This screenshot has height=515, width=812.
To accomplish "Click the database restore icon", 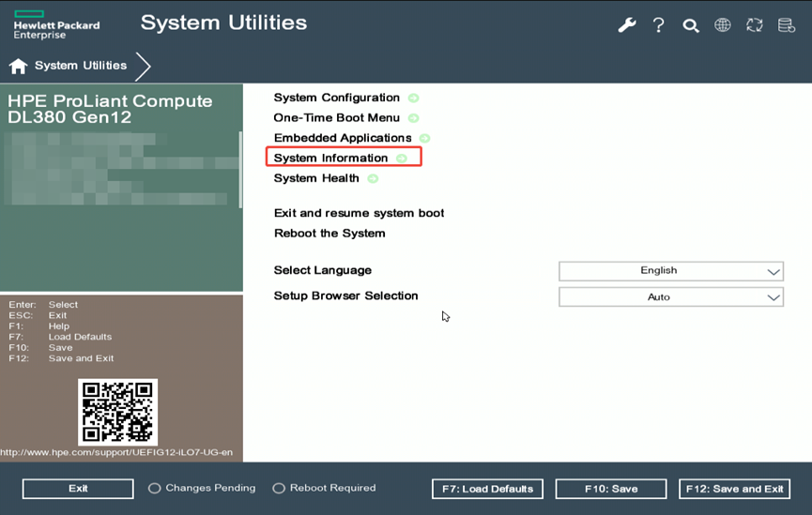I will pos(787,25).
